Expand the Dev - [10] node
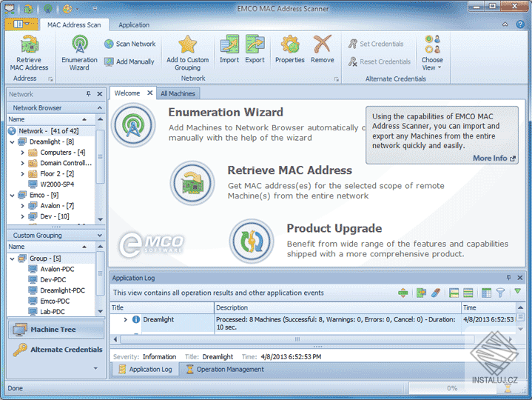 [x=23, y=216]
